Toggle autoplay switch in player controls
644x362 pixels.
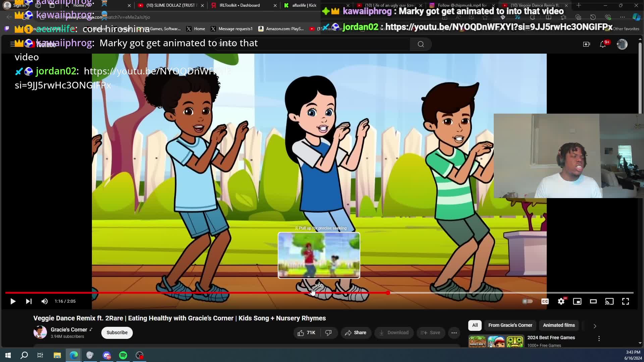(x=527, y=301)
